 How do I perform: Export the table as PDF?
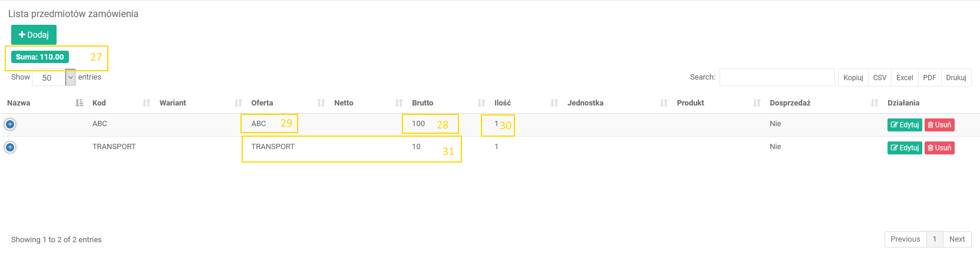coord(929,78)
